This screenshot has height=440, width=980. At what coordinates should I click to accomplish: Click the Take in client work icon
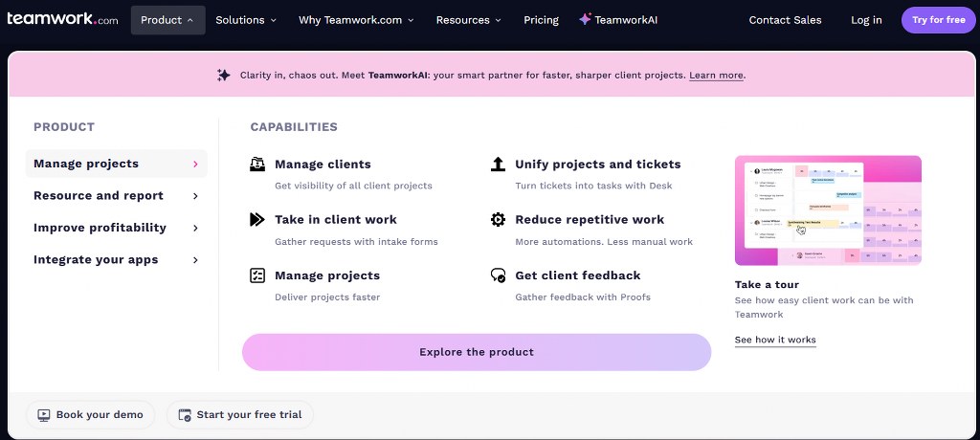pos(256,219)
